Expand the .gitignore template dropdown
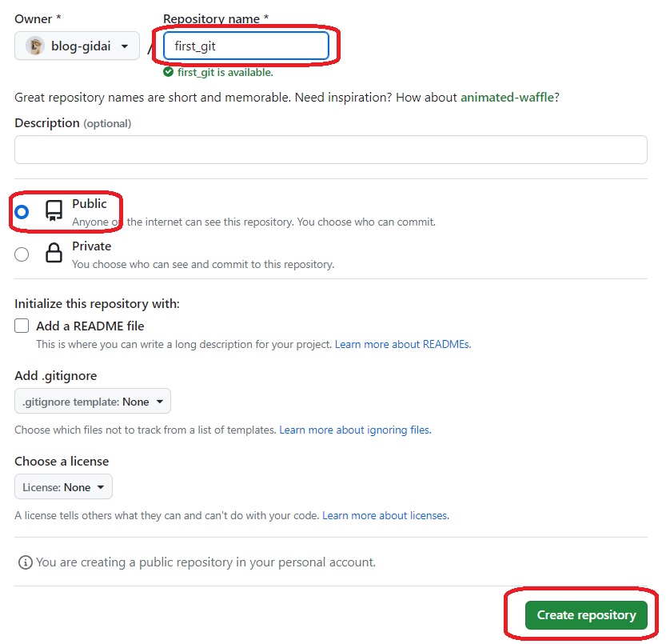The image size is (666, 644). (x=93, y=402)
